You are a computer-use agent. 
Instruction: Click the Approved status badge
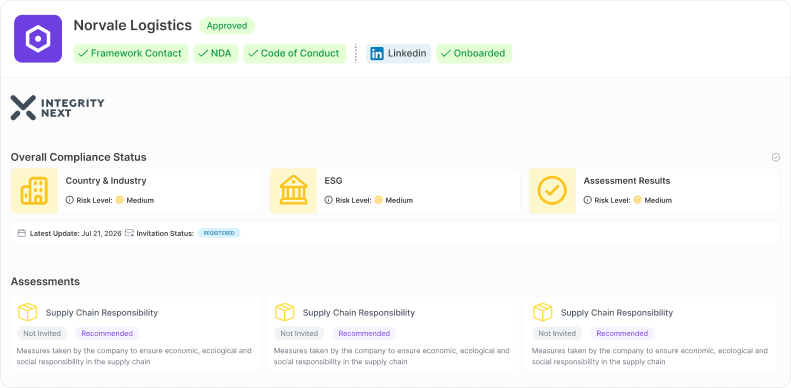pyautogui.click(x=227, y=26)
